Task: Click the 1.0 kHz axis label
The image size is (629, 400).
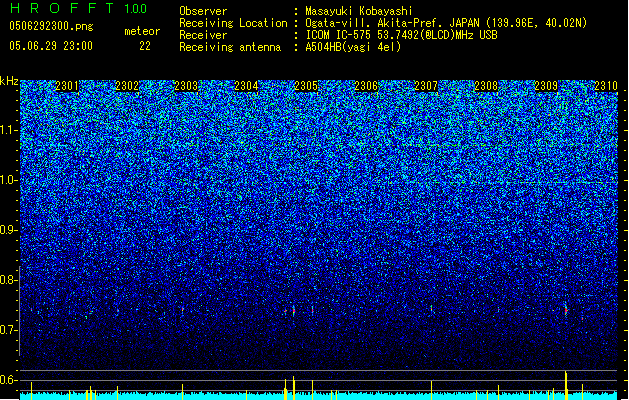Action: click(x=9, y=180)
